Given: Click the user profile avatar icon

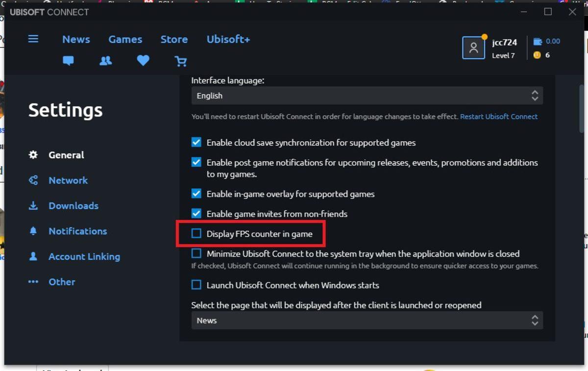Looking at the screenshot, I should pos(473,48).
